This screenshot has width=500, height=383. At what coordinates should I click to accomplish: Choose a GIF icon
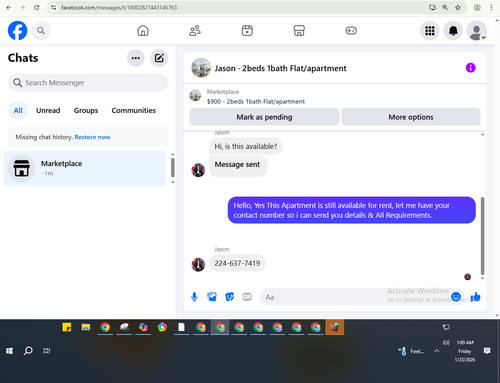(x=247, y=297)
